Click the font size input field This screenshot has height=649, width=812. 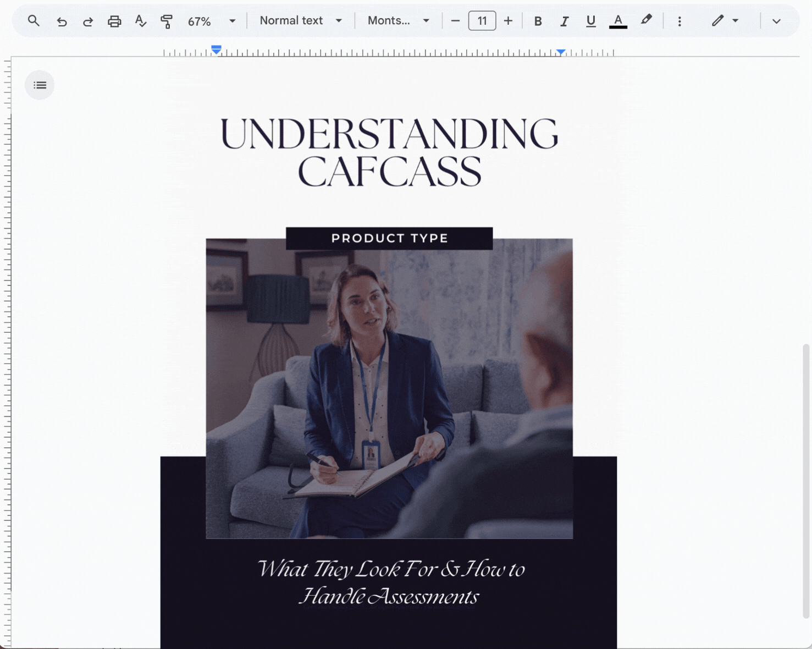[482, 20]
